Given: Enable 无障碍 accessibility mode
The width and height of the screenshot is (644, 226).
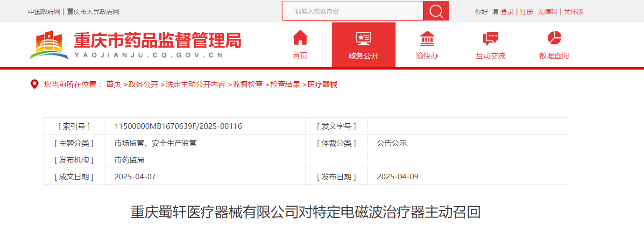Looking at the screenshot, I should tap(547, 12).
